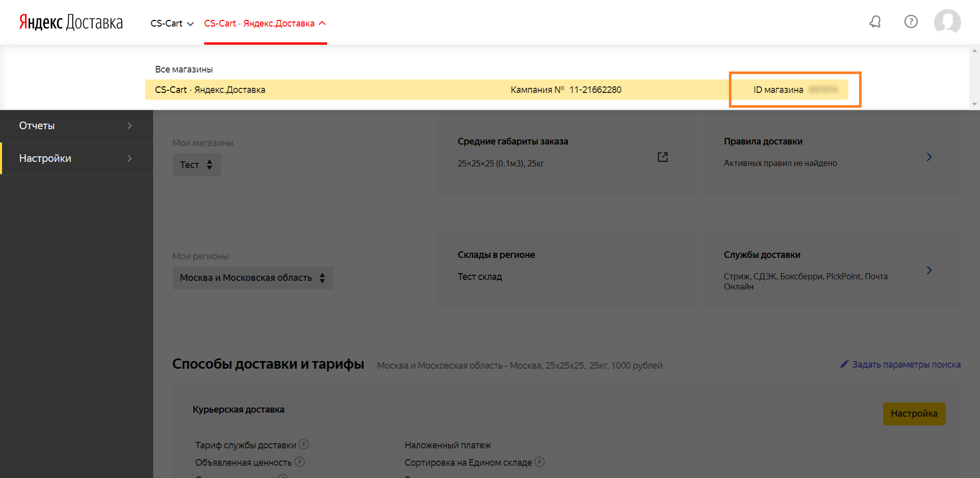Expand the CS-Cart account dropdown
The image size is (980, 478).
pyautogui.click(x=172, y=23)
